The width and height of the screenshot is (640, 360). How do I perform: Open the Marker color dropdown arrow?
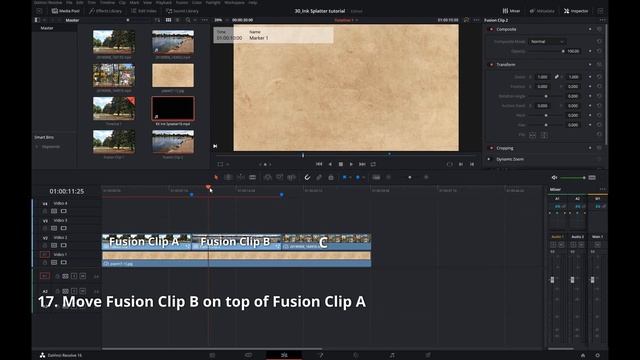(363, 178)
